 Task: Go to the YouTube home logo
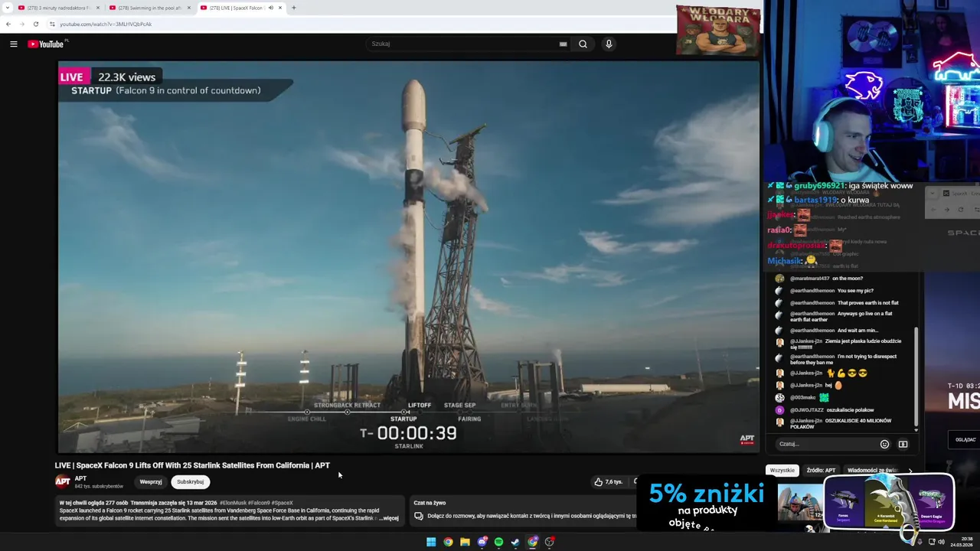(x=46, y=44)
